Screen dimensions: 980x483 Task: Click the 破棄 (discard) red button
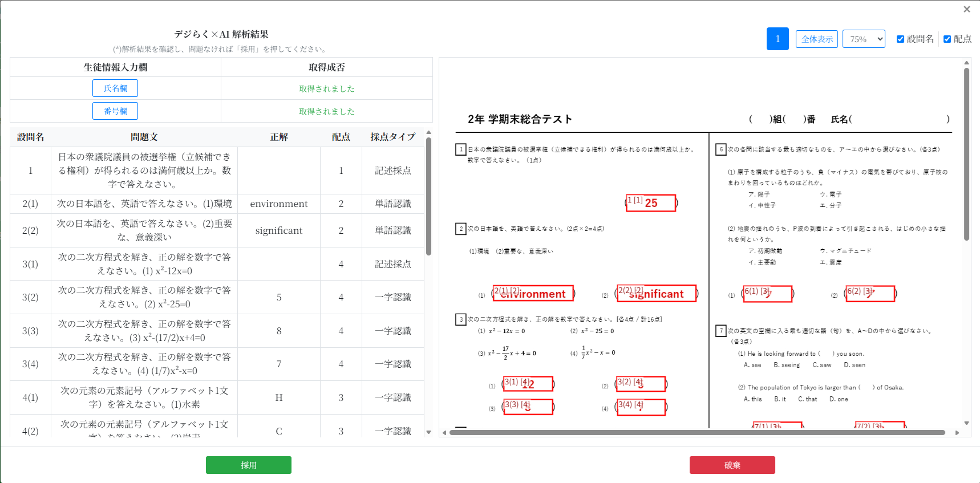coord(732,465)
